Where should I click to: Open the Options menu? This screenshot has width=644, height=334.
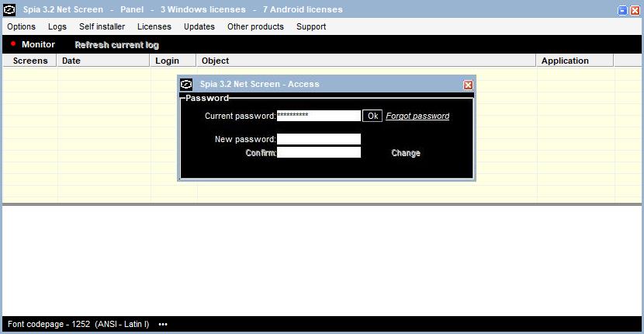[22, 26]
